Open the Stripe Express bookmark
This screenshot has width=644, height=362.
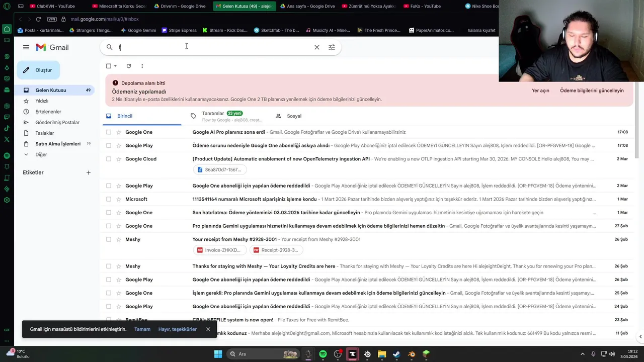[179, 30]
